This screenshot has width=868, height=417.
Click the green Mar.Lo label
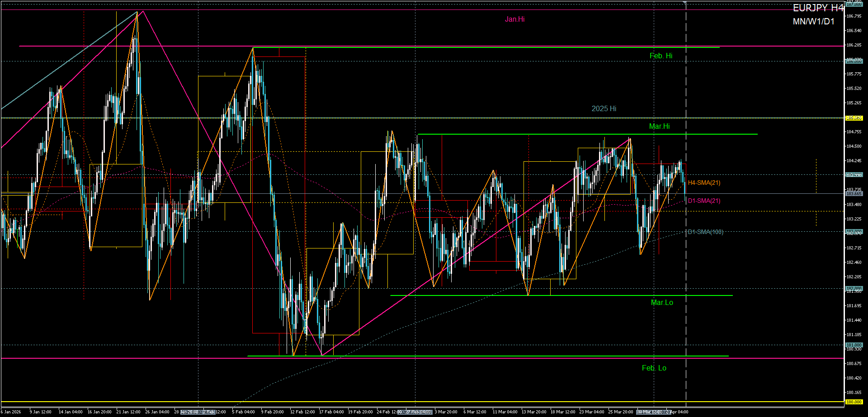[661, 303]
